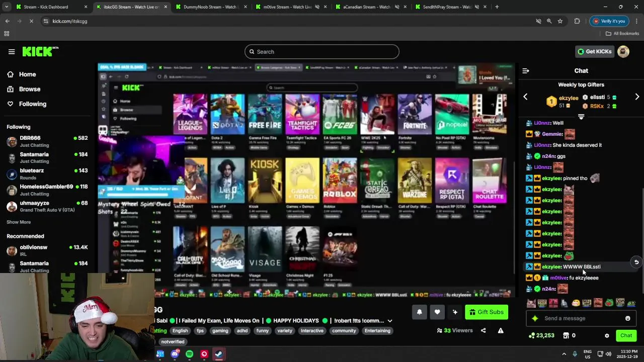Screen dimensions: 644x362
Task: Open Spotify from the taskbar
Action: (189, 354)
